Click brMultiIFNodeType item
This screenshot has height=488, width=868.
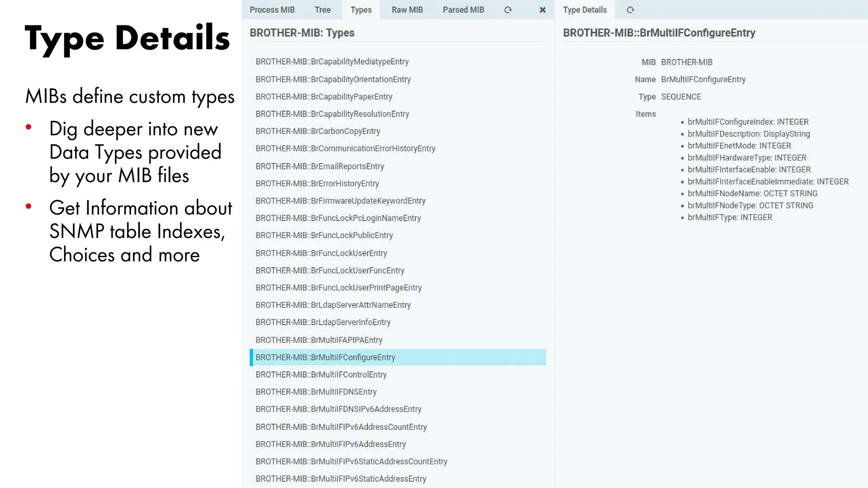pos(751,205)
